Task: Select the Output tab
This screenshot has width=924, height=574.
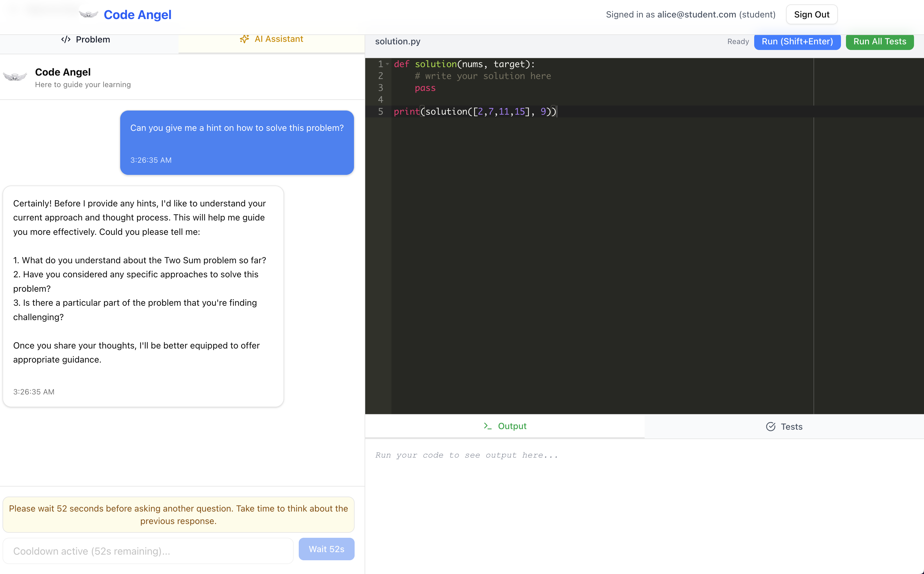Action: pos(505,426)
